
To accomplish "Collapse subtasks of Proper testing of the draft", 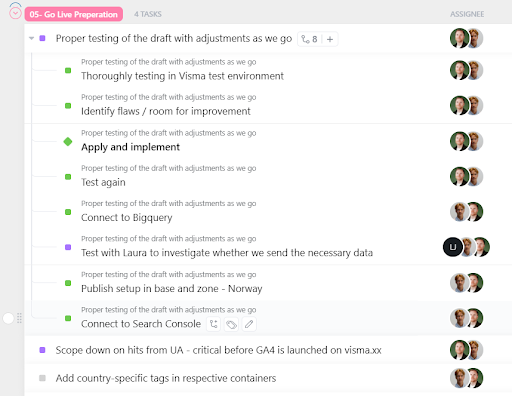I will click(x=32, y=38).
